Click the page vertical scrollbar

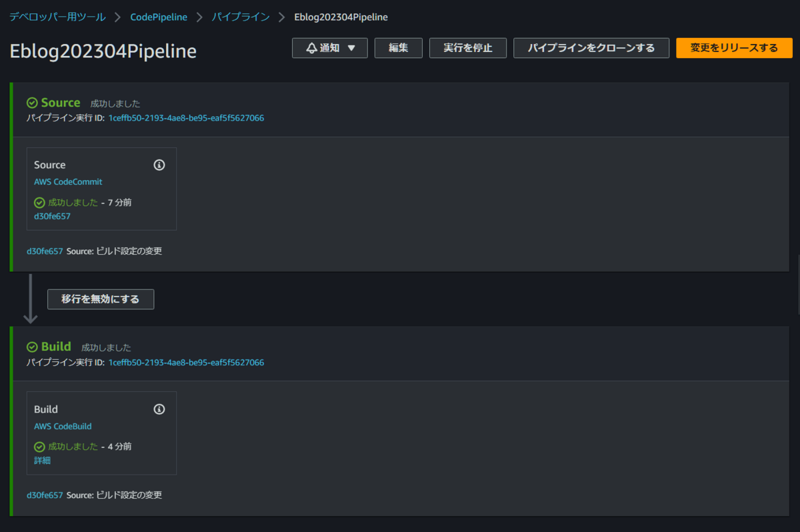797,285
